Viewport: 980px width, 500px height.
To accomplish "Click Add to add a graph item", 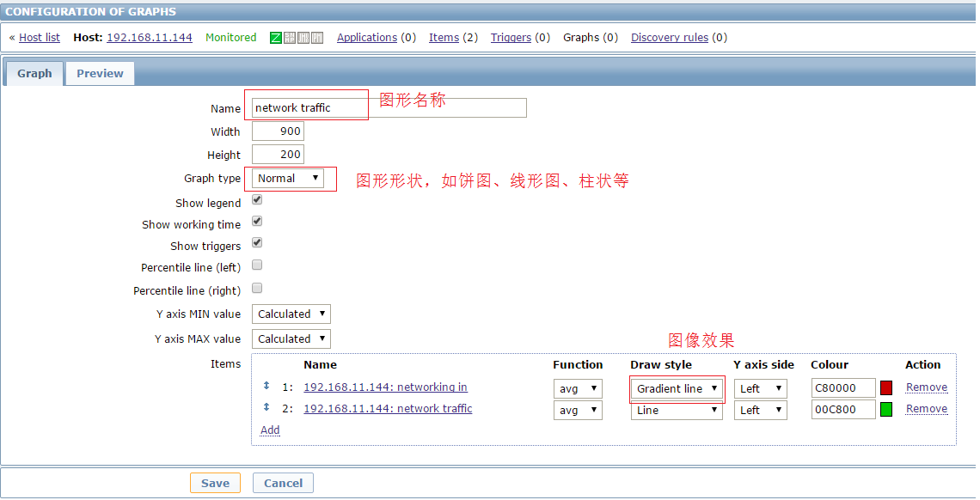I will (x=270, y=430).
